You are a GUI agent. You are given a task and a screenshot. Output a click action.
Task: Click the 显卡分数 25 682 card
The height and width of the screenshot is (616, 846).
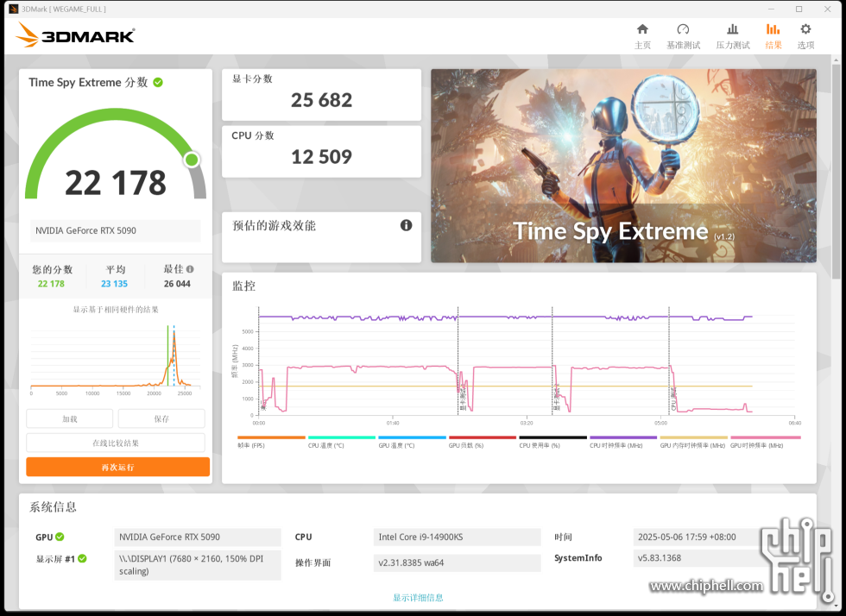click(321, 94)
